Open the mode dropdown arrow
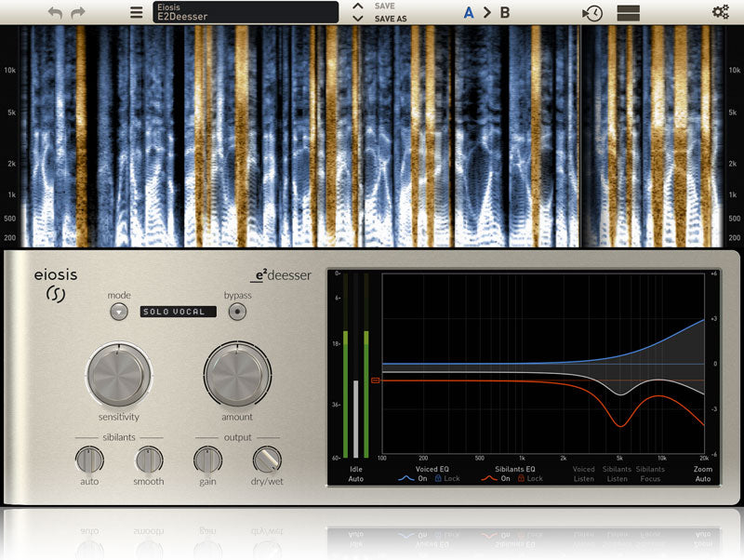This screenshot has width=744, height=560. [x=119, y=312]
